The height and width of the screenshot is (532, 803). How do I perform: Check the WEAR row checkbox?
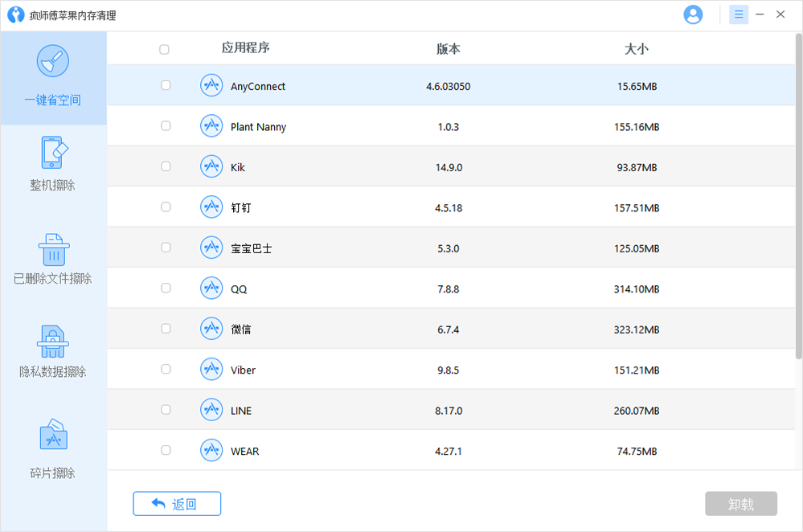click(x=166, y=450)
